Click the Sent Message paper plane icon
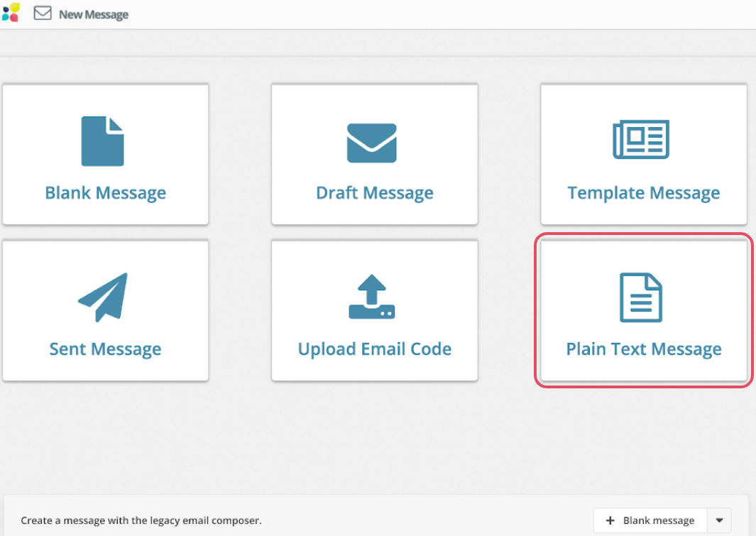The width and height of the screenshot is (756, 536). click(x=103, y=297)
